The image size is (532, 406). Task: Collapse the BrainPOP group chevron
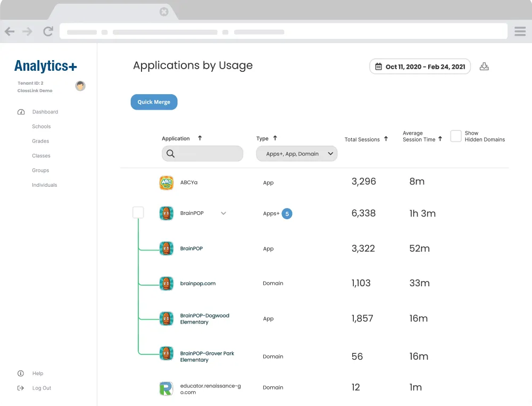[x=223, y=213]
